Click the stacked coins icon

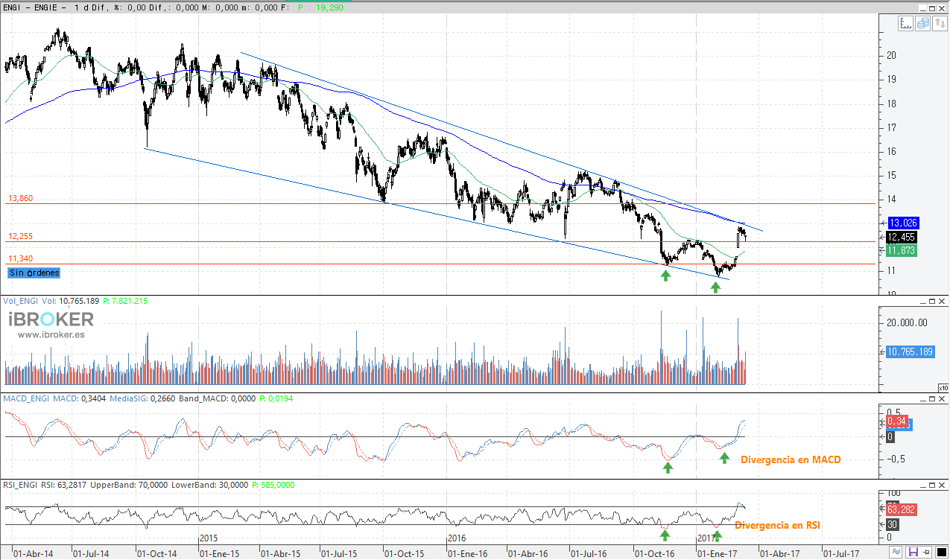click(923, 24)
